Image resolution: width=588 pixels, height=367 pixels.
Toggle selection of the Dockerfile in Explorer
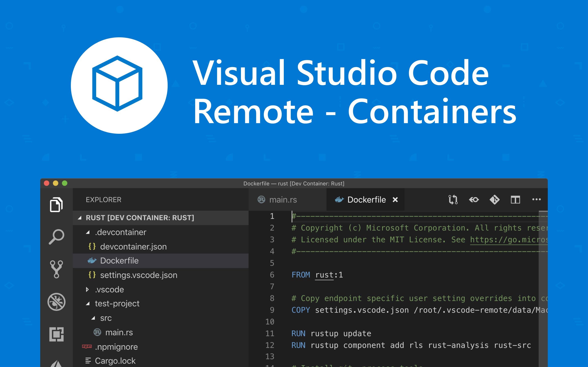tap(120, 261)
